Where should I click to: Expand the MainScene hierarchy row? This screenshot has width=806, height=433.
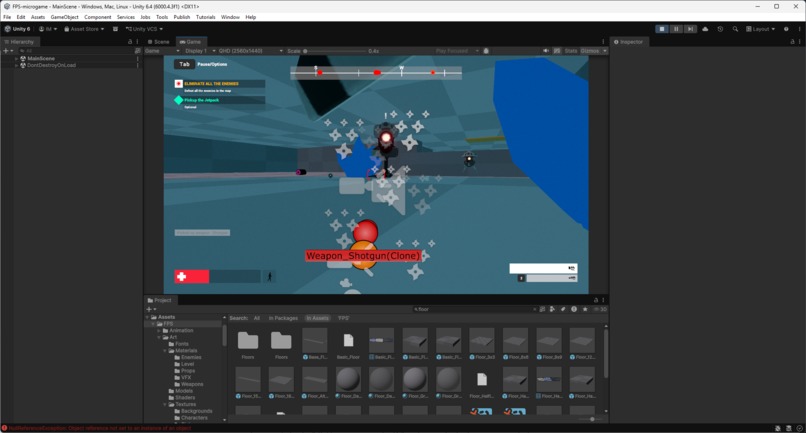[16, 59]
